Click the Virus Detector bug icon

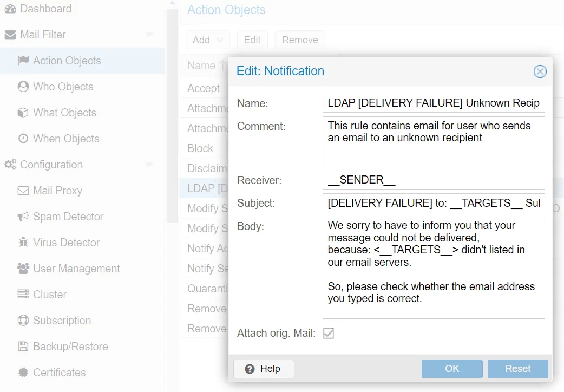(x=23, y=243)
